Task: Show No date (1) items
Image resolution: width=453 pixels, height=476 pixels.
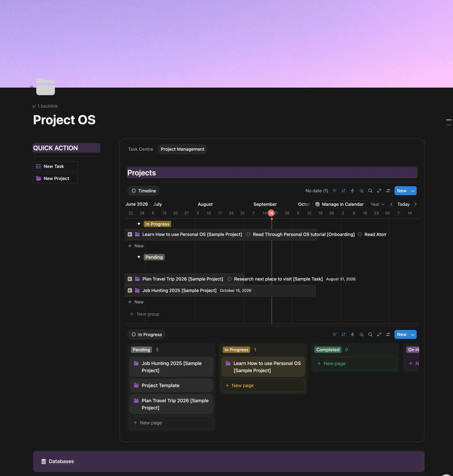Action: 317,191
